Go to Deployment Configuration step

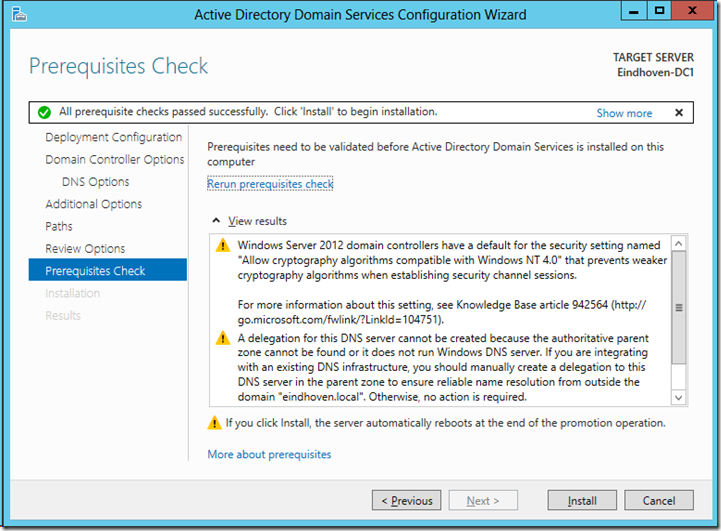(113, 137)
